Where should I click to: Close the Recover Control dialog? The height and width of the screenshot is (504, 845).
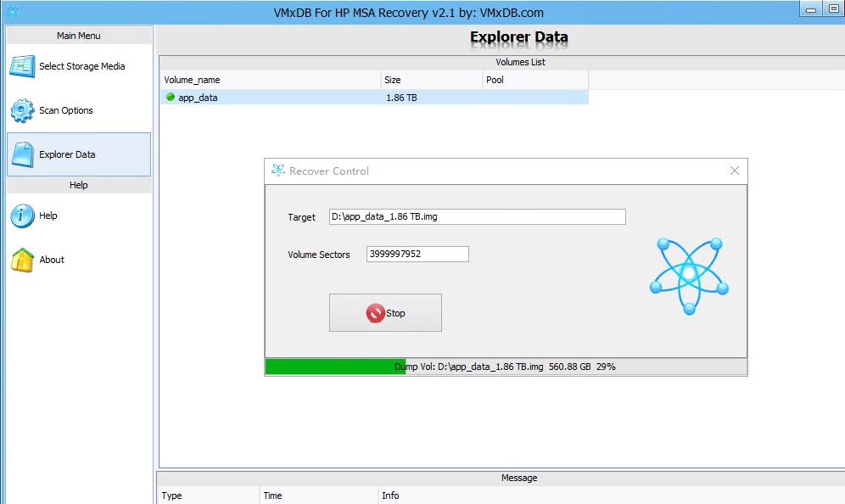point(735,171)
